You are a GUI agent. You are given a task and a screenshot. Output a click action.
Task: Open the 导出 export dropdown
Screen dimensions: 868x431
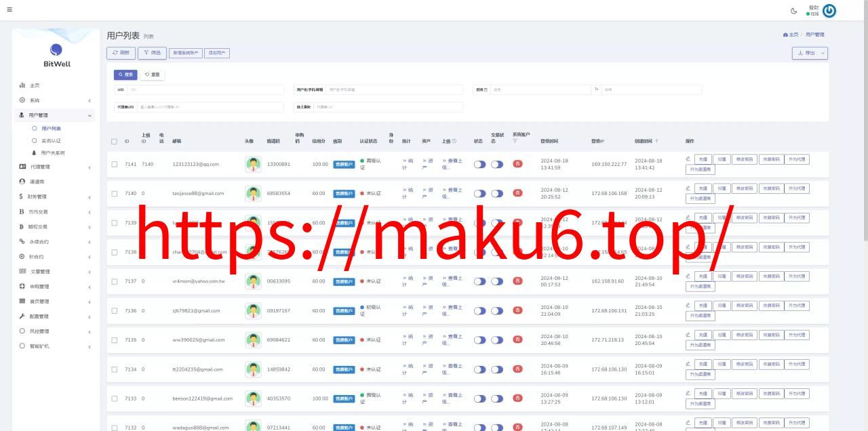pyautogui.click(x=810, y=53)
